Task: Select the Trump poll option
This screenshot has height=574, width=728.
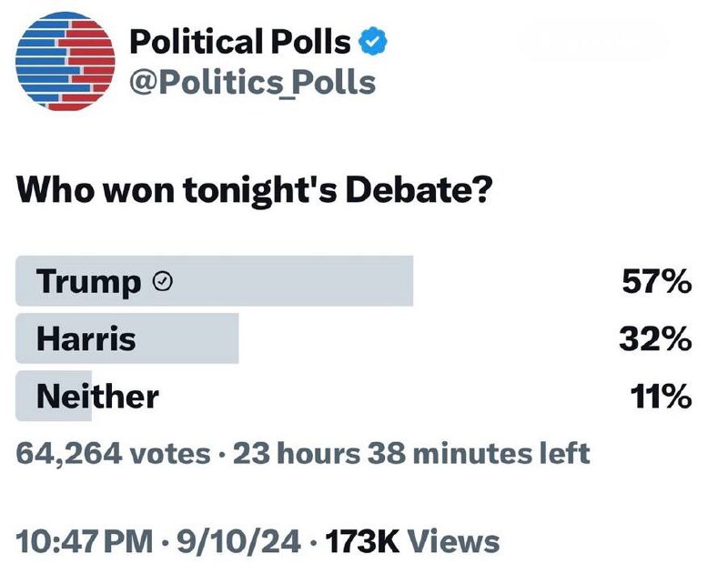Action: pos(354,281)
